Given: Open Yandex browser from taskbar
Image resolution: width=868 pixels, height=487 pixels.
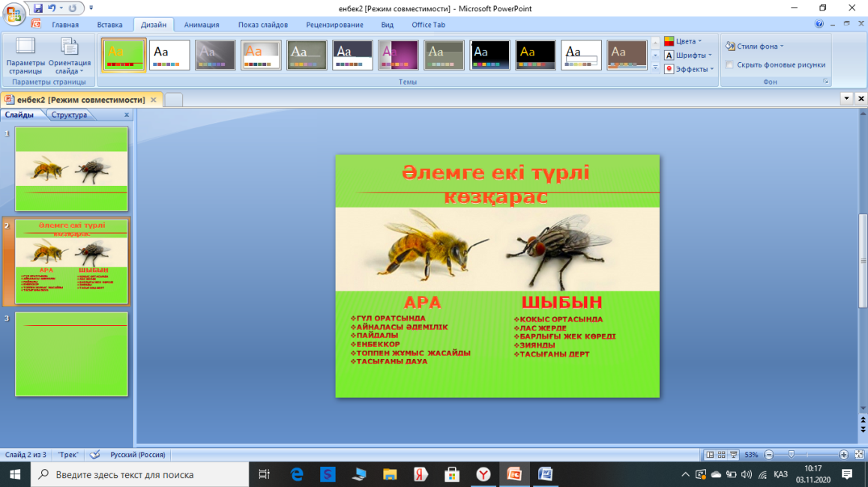Looking at the screenshot, I should (483, 474).
